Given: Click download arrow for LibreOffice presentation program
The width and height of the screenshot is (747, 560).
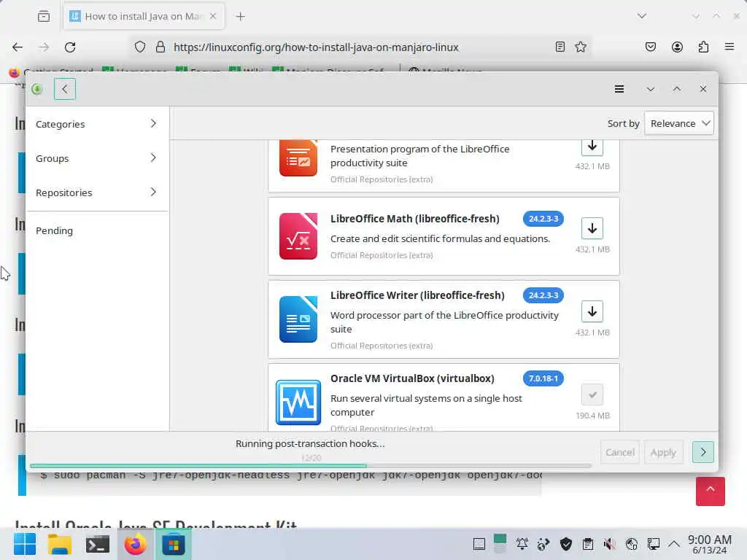Looking at the screenshot, I should [x=592, y=146].
